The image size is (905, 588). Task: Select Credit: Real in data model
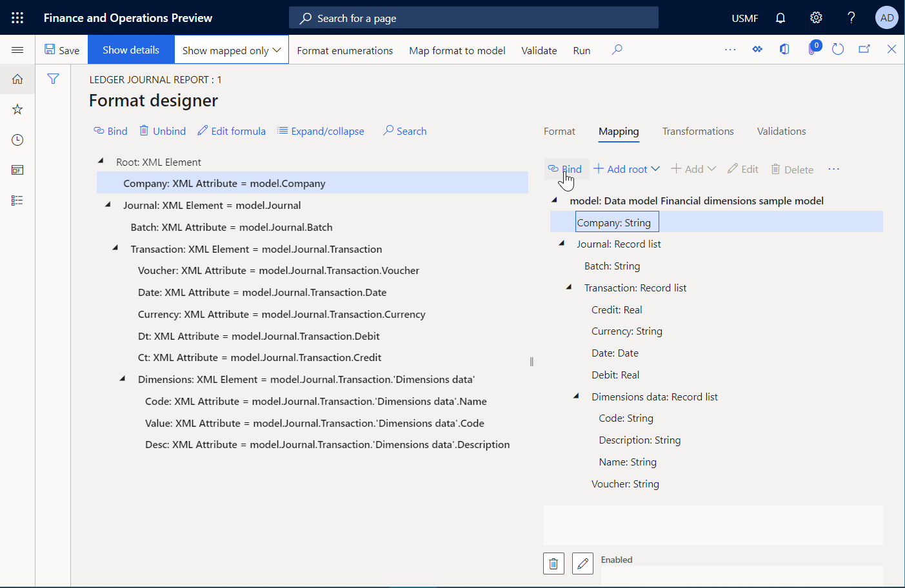(x=716, y=309)
